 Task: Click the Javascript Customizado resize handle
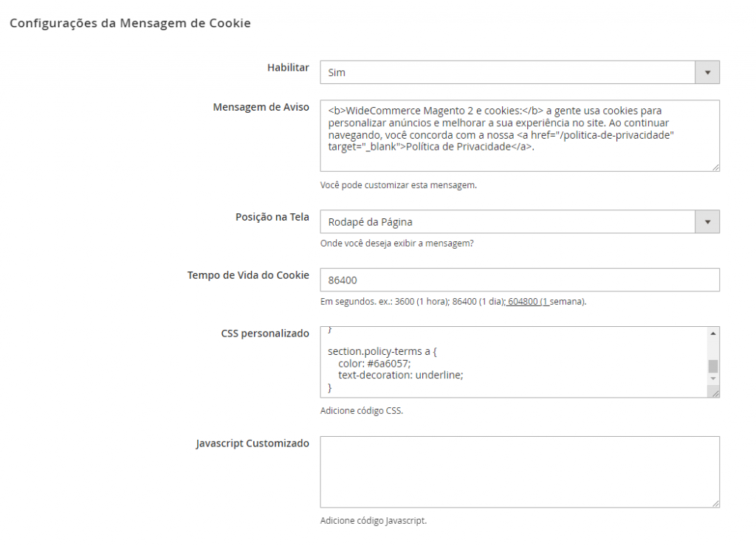click(715, 503)
